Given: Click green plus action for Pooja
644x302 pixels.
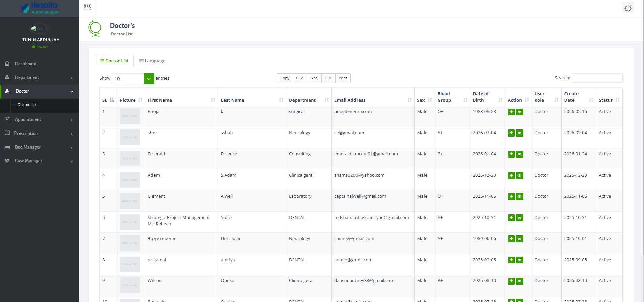Looking at the screenshot, I should pos(511,112).
